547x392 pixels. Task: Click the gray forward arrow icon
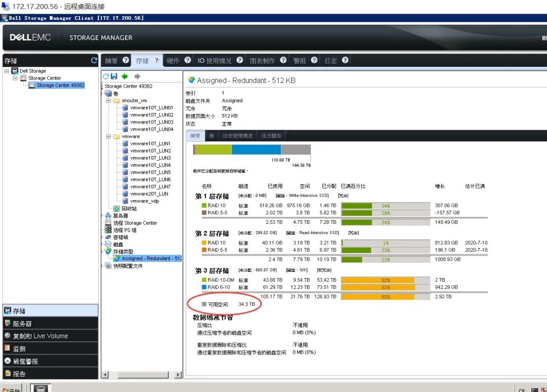[x=137, y=76]
